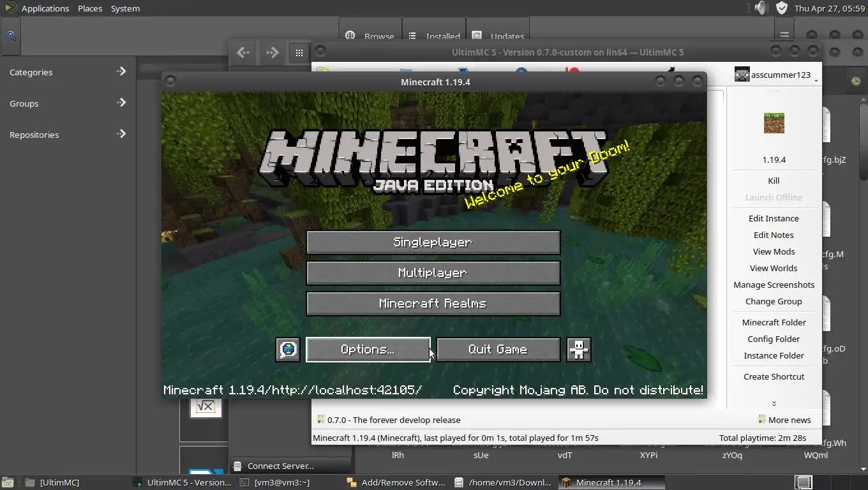Click Change Group in UltimMC
Viewport: 868px width, 490px height.
(774, 301)
